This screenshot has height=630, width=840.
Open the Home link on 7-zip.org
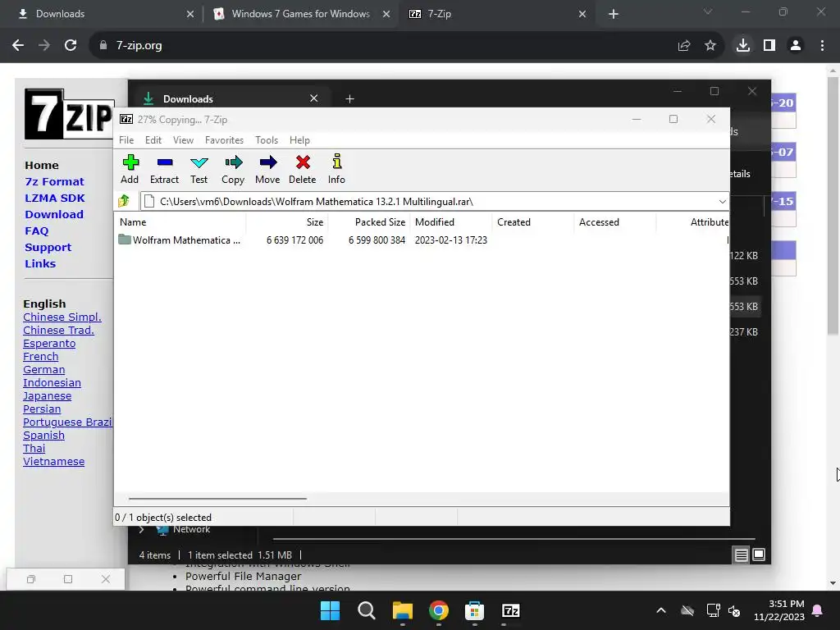42,165
